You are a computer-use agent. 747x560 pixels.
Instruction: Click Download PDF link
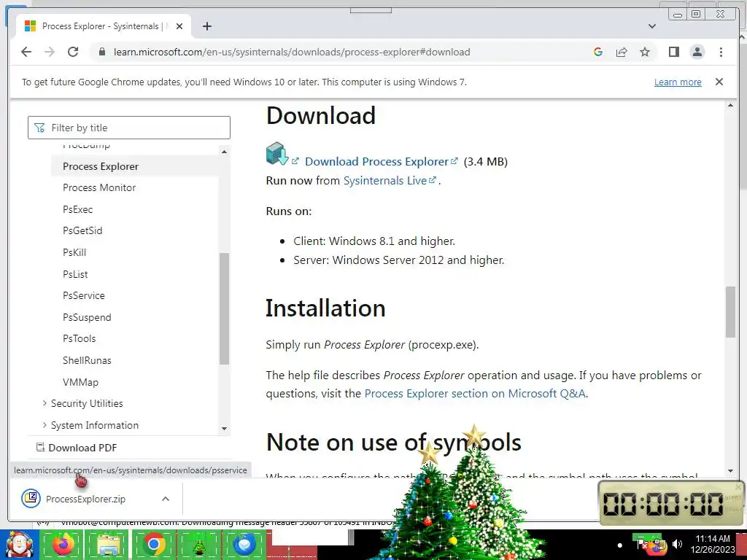[x=77, y=448]
